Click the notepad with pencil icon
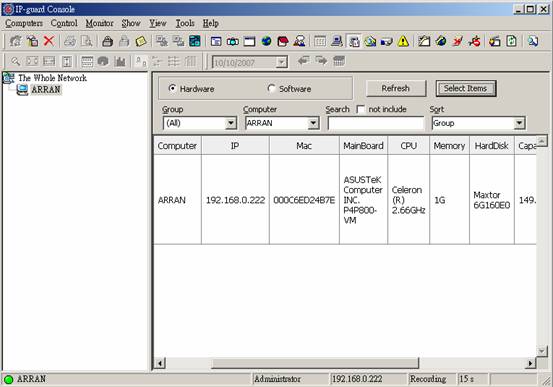This screenshot has height=387, width=553. pyautogui.click(x=424, y=41)
